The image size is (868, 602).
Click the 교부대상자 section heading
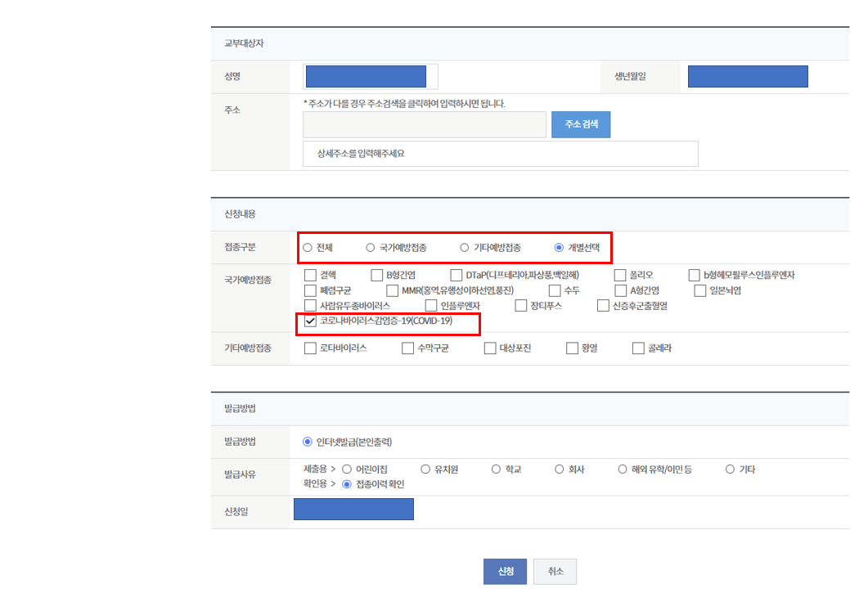point(244,43)
